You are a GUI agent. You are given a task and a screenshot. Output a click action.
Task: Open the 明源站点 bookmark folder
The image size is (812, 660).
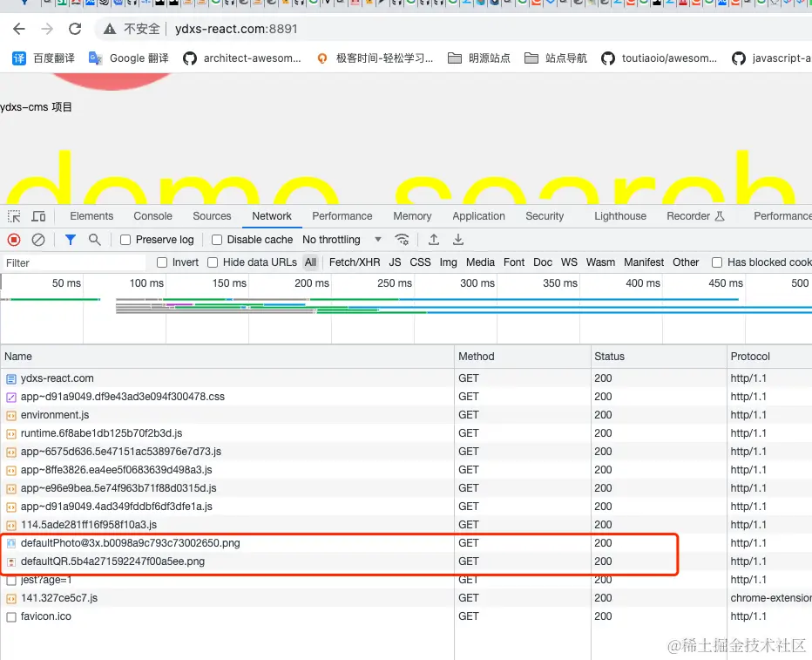(x=479, y=58)
